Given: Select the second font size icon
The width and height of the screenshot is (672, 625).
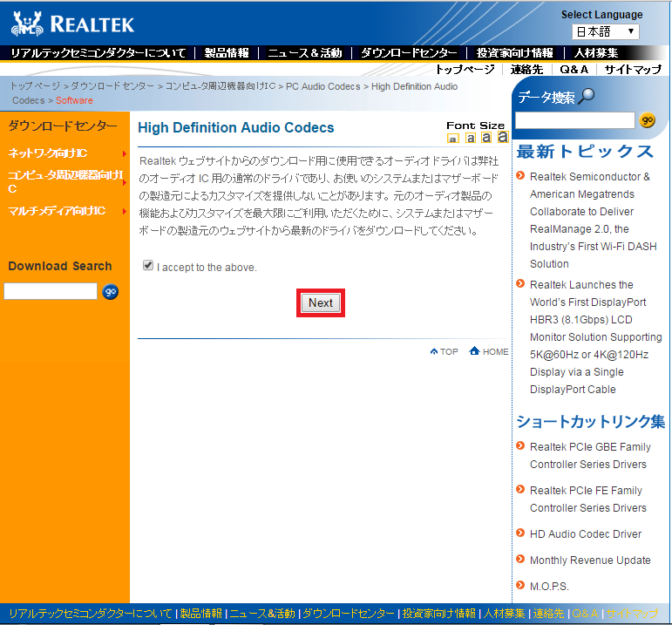Looking at the screenshot, I should click(x=471, y=138).
